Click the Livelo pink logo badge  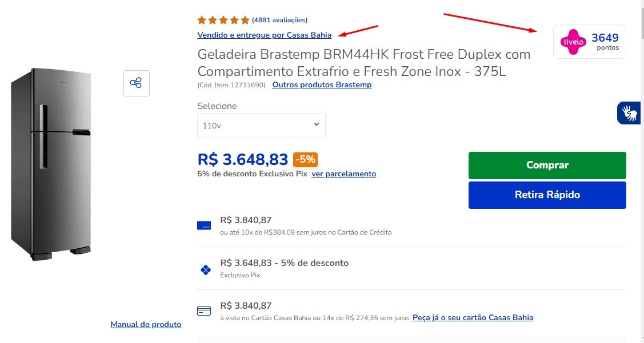pyautogui.click(x=573, y=42)
